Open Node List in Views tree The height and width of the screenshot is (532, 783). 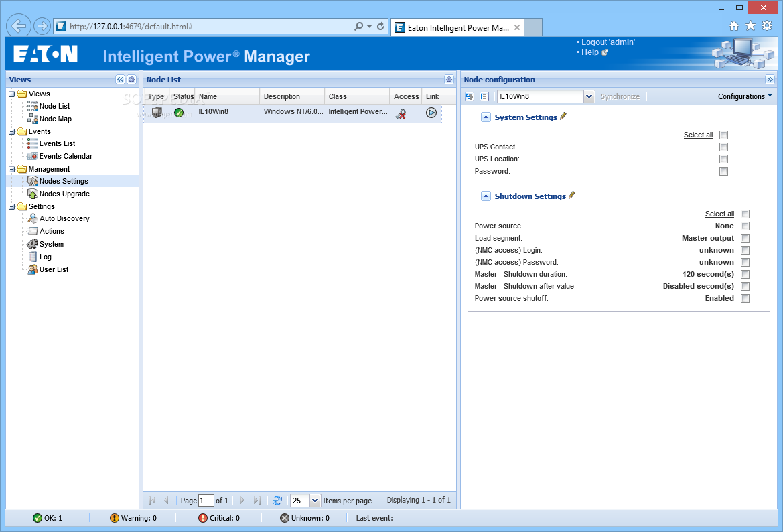tap(54, 106)
